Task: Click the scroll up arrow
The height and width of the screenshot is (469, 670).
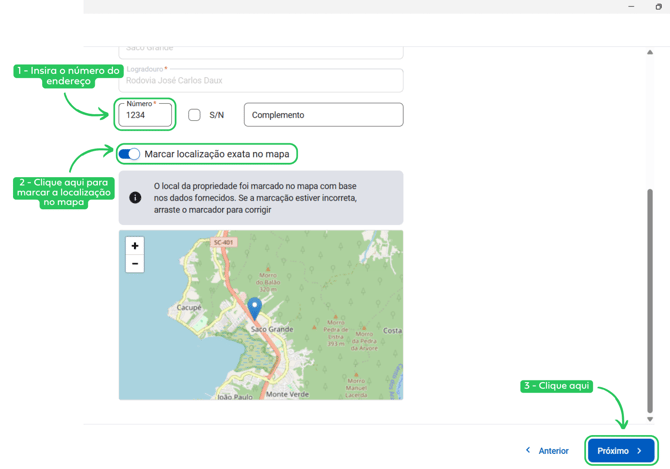Action: (650, 52)
